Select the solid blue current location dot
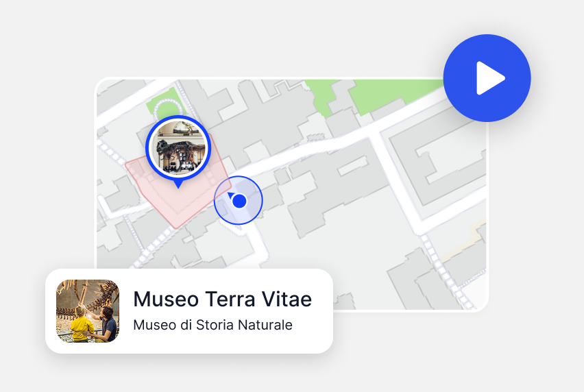This screenshot has width=584, height=392. tap(239, 201)
